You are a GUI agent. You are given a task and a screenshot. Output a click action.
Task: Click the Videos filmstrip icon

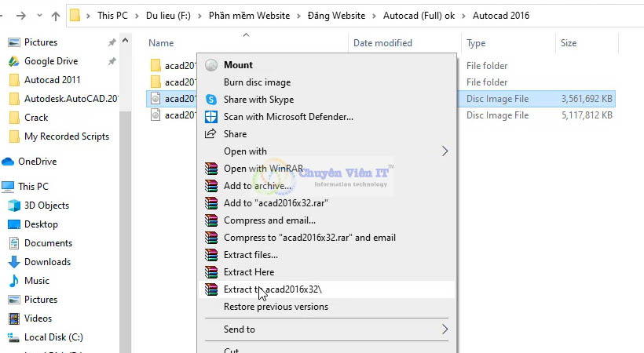click(x=14, y=318)
